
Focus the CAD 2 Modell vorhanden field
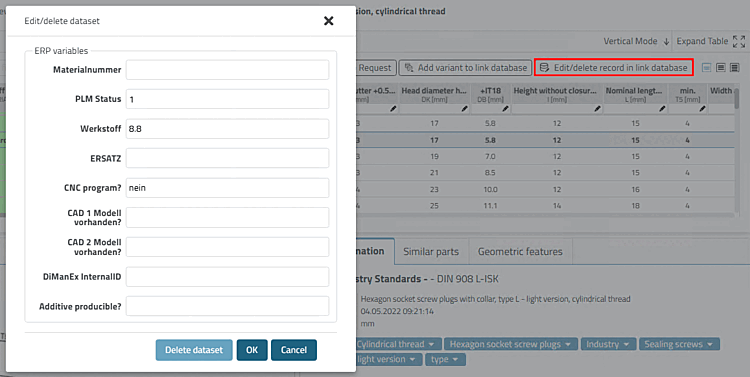pos(227,247)
